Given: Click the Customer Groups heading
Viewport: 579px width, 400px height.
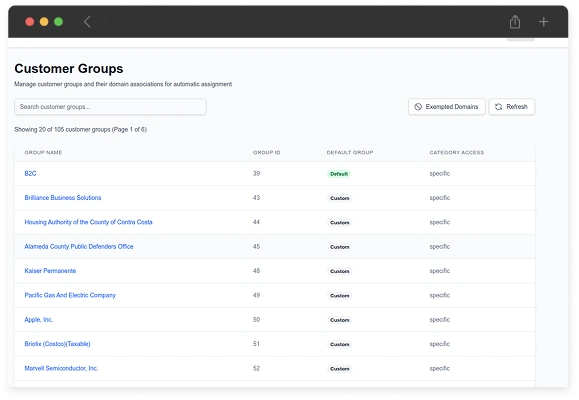Looking at the screenshot, I should click(x=69, y=69).
